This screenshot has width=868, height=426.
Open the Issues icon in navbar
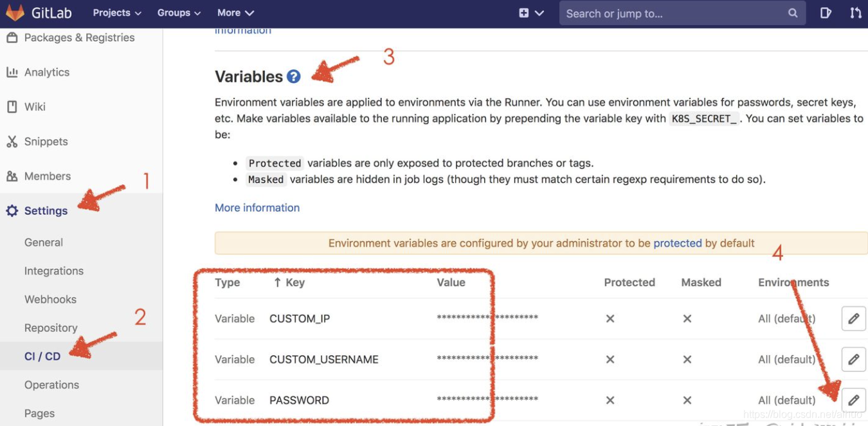coord(826,13)
